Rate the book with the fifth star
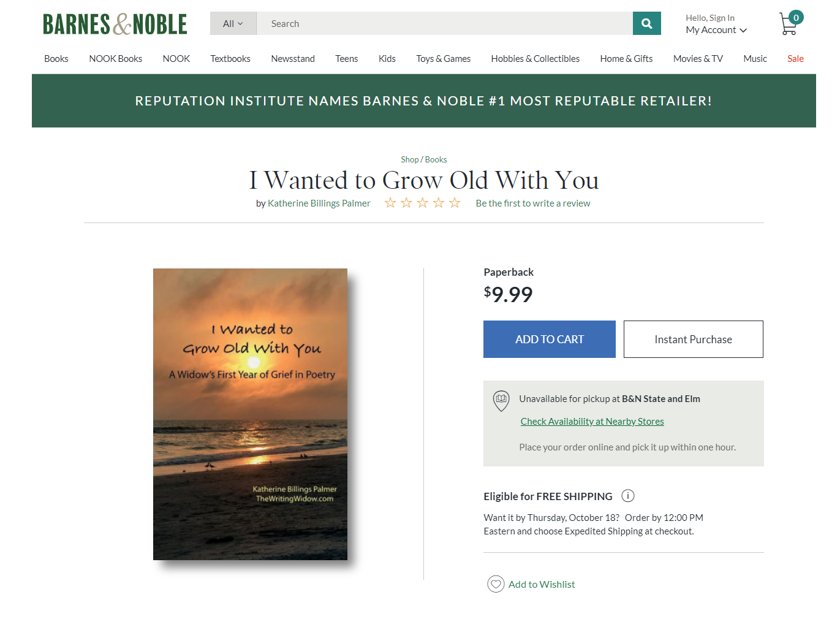 pyautogui.click(x=455, y=203)
